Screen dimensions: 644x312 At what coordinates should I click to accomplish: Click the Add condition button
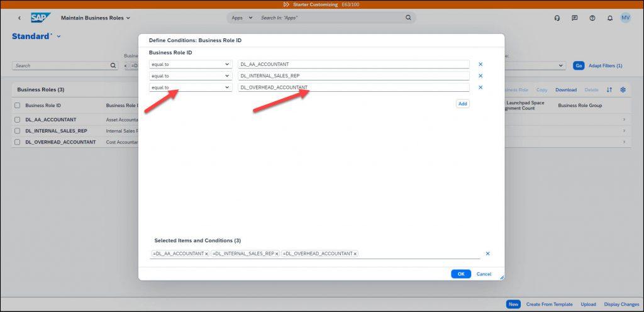pyautogui.click(x=462, y=104)
